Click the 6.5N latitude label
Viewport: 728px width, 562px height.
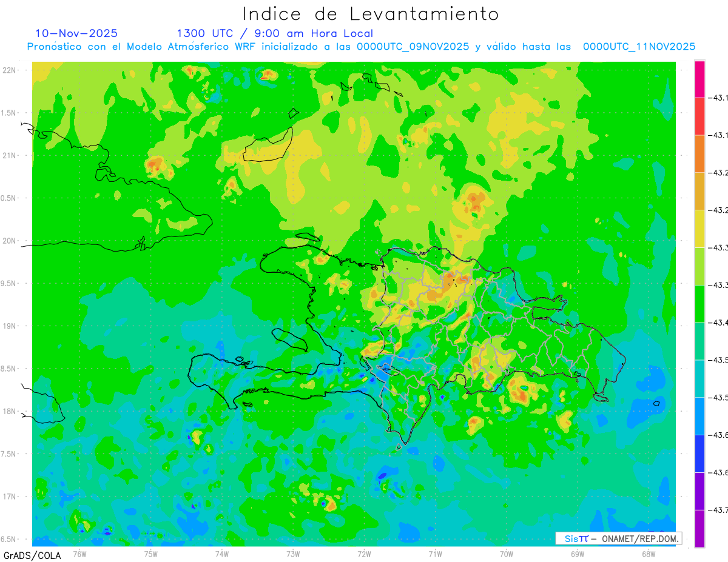click(9, 539)
